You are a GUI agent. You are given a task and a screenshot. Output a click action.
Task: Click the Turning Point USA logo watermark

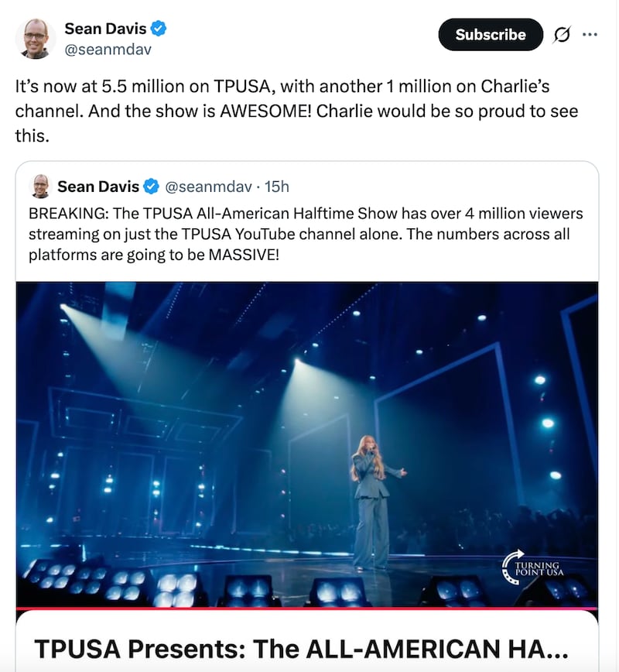tap(534, 564)
